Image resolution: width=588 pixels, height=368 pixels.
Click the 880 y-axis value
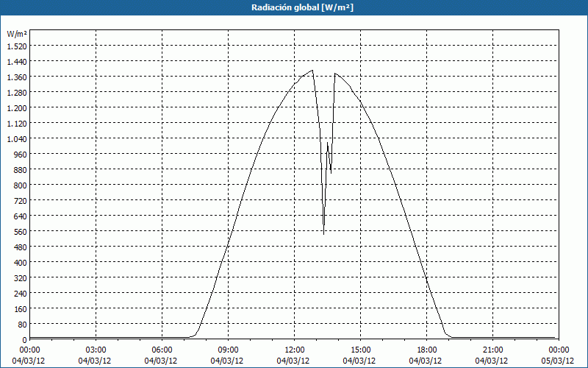tap(21, 170)
